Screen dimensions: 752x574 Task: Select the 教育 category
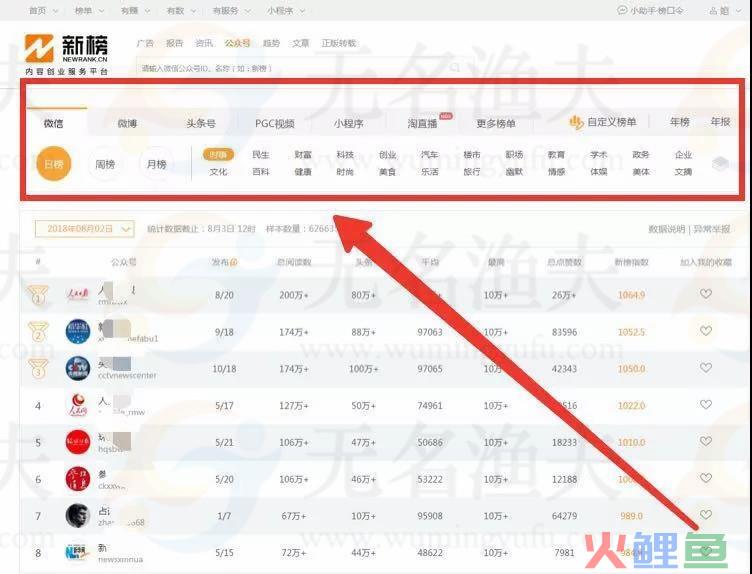[x=556, y=154]
